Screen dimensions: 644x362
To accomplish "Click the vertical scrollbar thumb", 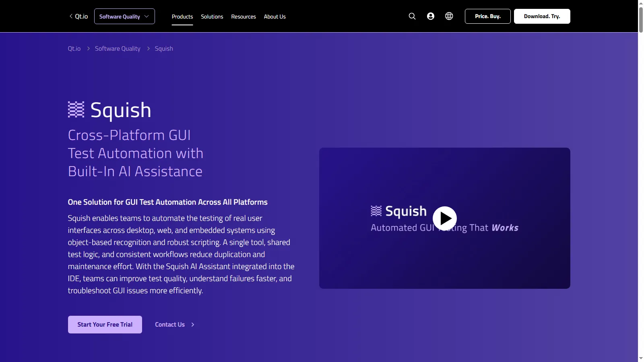I will (x=641, y=19).
